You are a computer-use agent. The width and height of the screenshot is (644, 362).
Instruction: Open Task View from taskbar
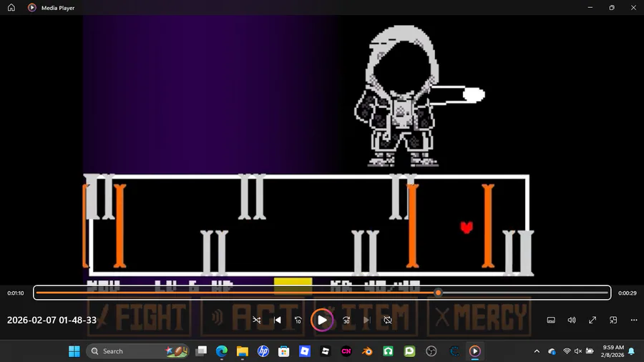click(x=201, y=351)
